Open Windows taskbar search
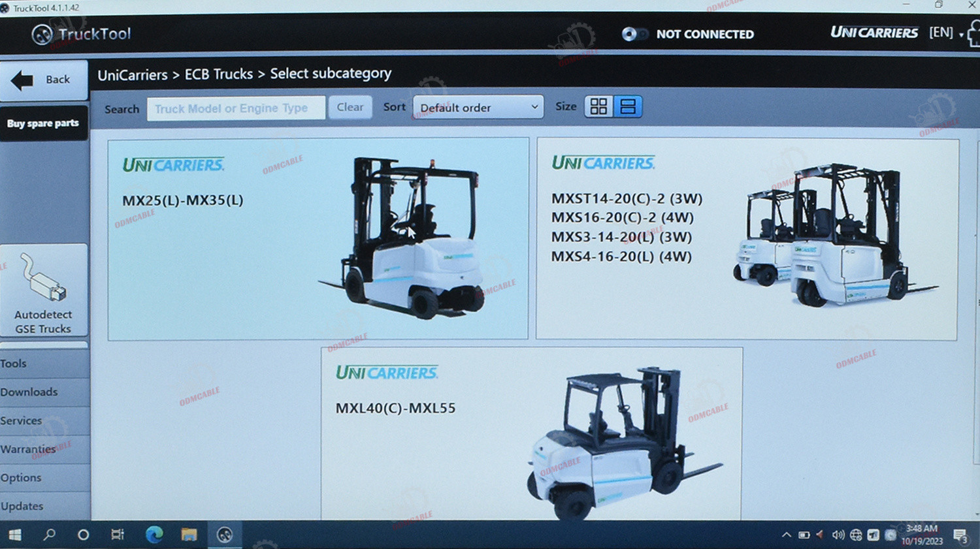 [49, 535]
